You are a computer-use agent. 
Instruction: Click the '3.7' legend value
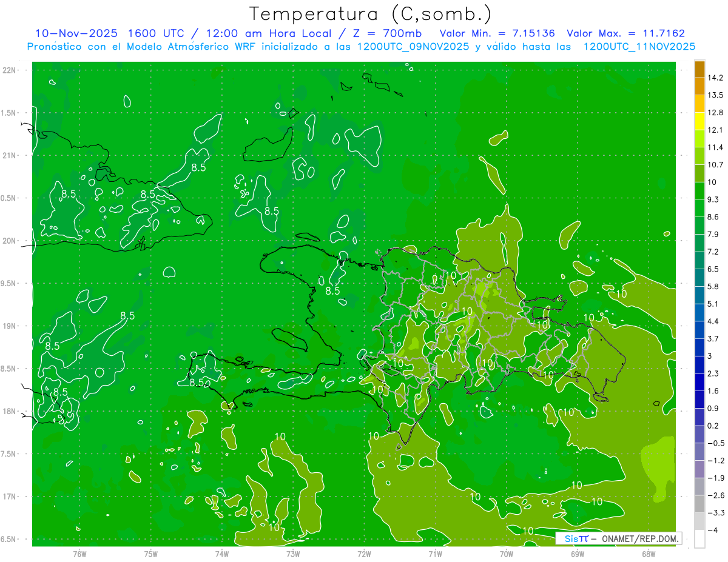(713, 339)
